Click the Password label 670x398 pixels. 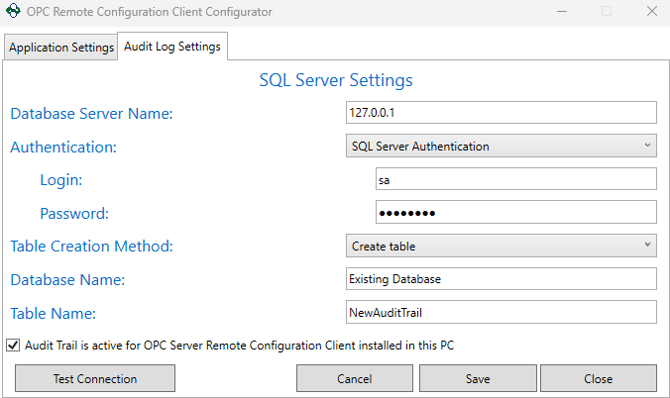coord(74,213)
